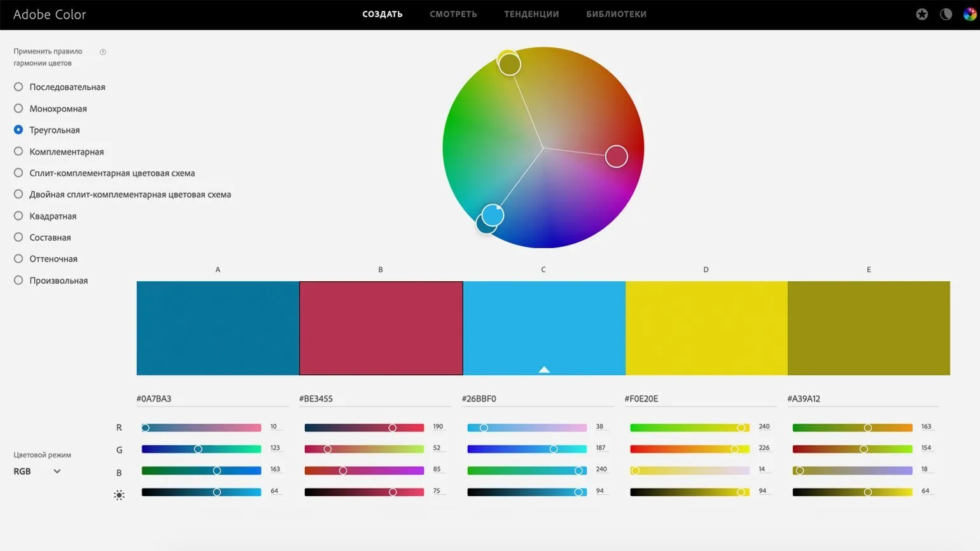Choose the Комплементарная radio option

pyautogui.click(x=18, y=151)
